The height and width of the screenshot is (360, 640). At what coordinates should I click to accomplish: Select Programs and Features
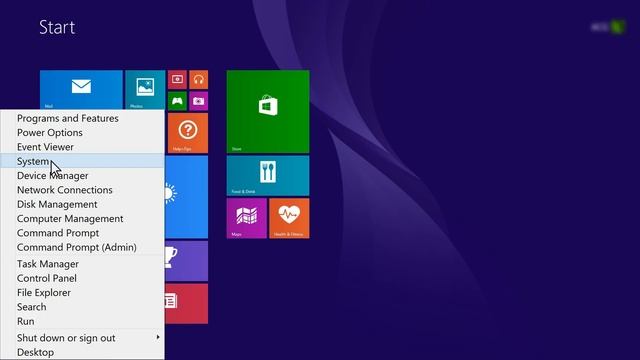pyautogui.click(x=82, y=118)
